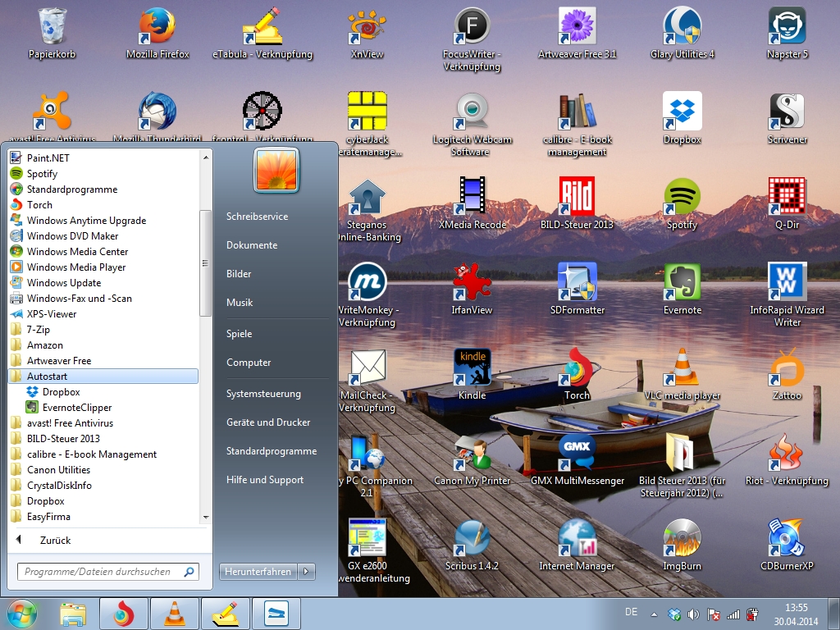The width and height of the screenshot is (840, 630).
Task: Select the FocusWriter desktop shortcut
Action: pyautogui.click(x=472, y=39)
